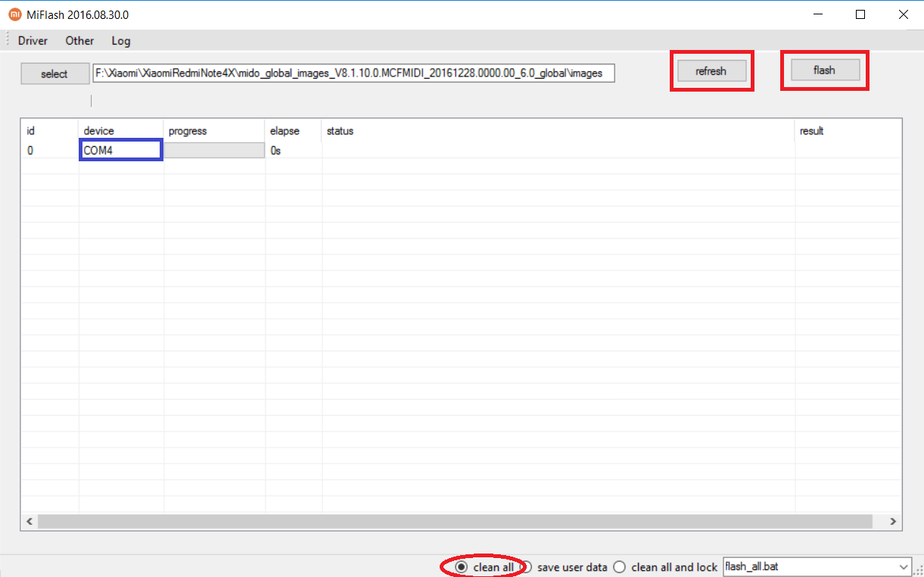Click the MiFlash app icon in title bar
Image resolution: width=924 pixels, height=577 pixels.
(x=14, y=14)
